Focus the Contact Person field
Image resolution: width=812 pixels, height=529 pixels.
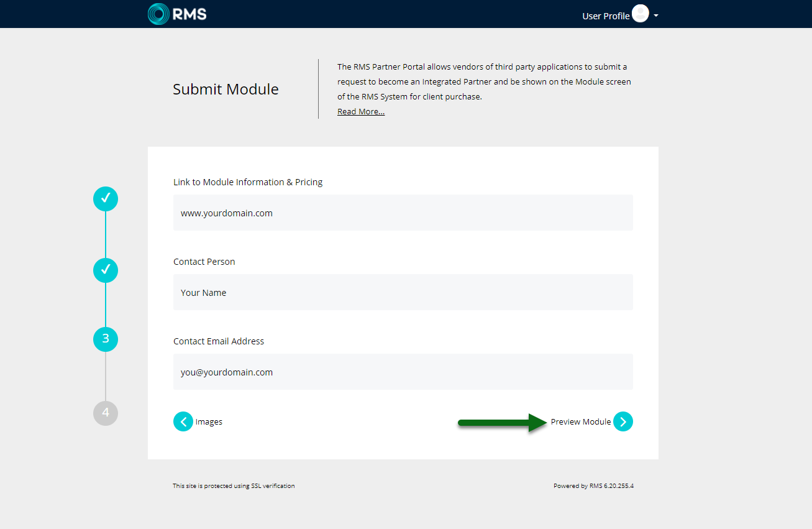(x=403, y=292)
